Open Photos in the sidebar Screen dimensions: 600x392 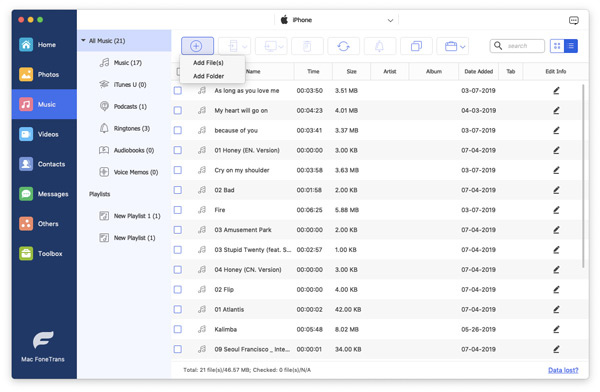pos(44,74)
